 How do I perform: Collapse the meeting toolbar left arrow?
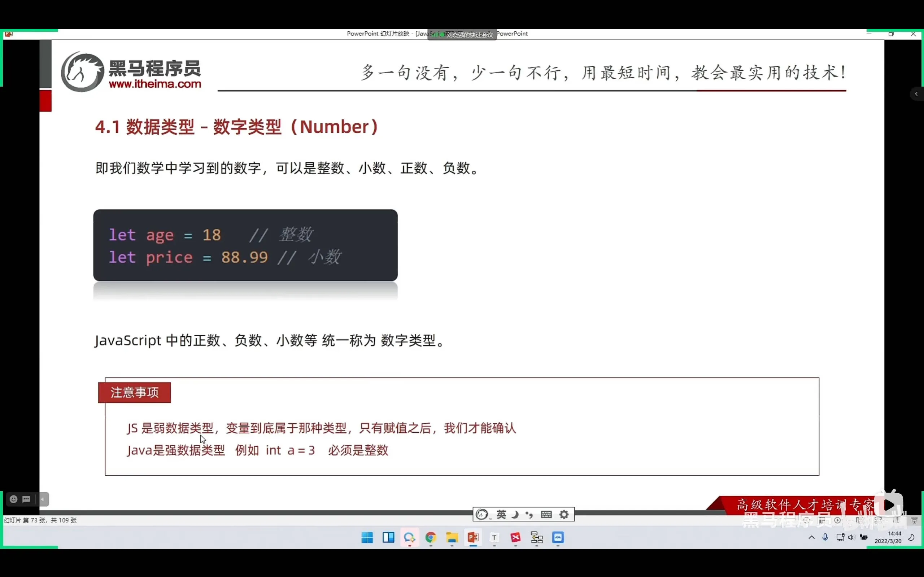point(43,499)
